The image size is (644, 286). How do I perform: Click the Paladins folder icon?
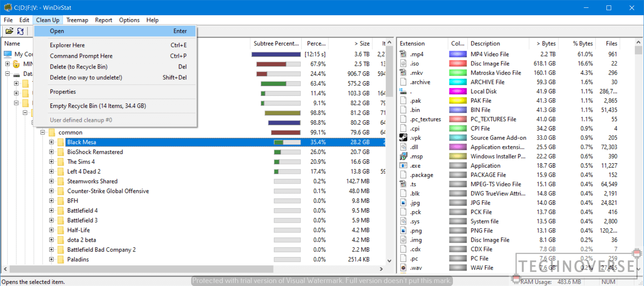(x=61, y=259)
